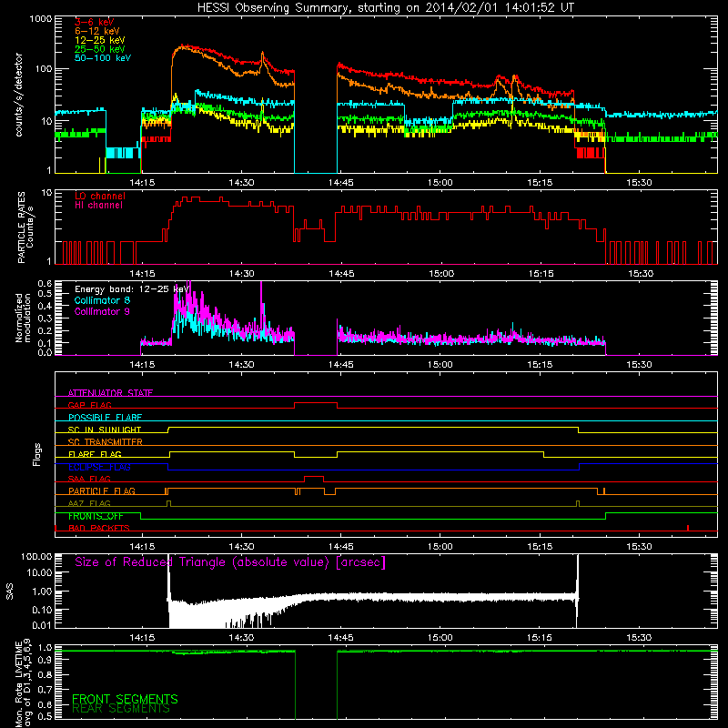Click the Energy band: 12-25 keV label
The image size is (728, 728).
[132, 289]
